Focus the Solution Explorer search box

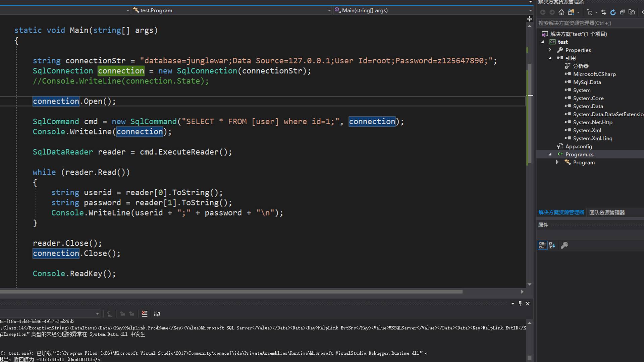click(590, 23)
